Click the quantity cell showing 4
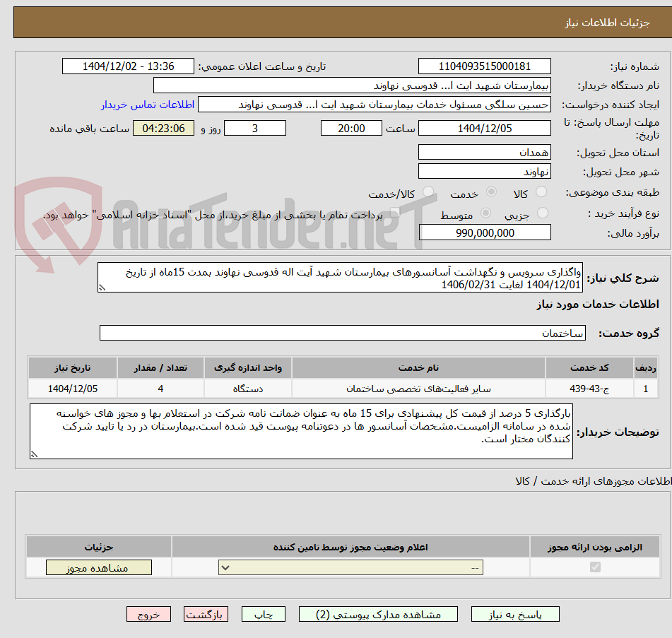The width and height of the screenshot is (672, 638). click(160, 389)
